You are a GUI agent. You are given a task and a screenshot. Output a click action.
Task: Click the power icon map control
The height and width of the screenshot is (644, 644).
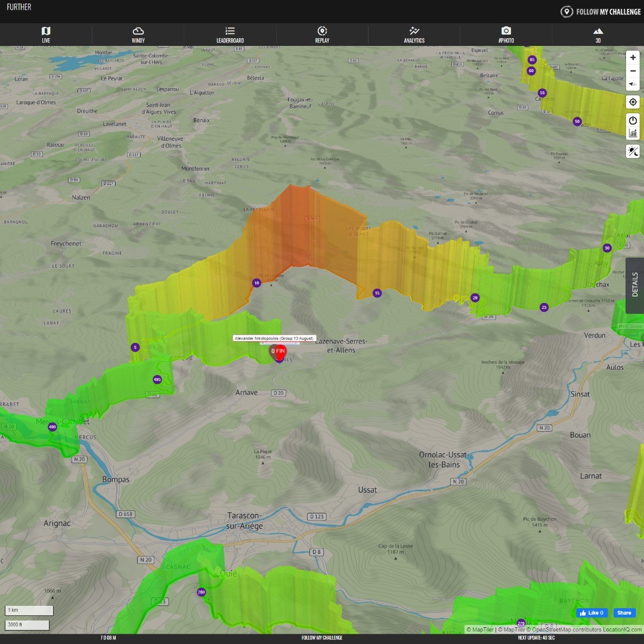tap(633, 120)
